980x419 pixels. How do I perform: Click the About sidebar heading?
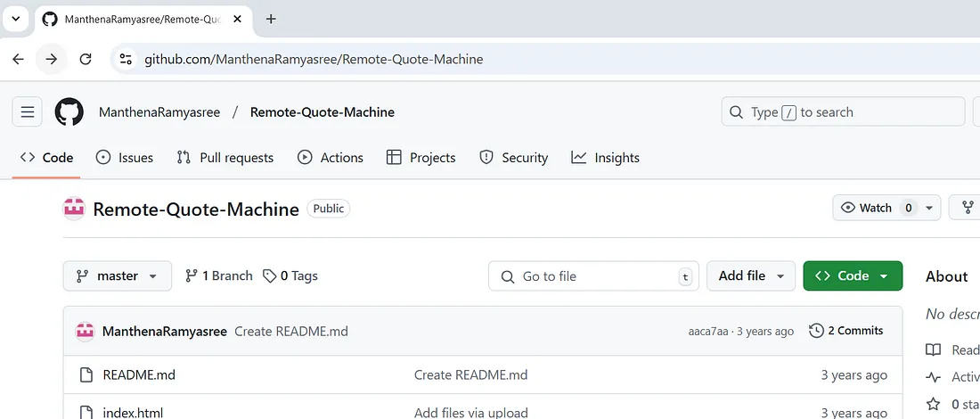coord(946,276)
